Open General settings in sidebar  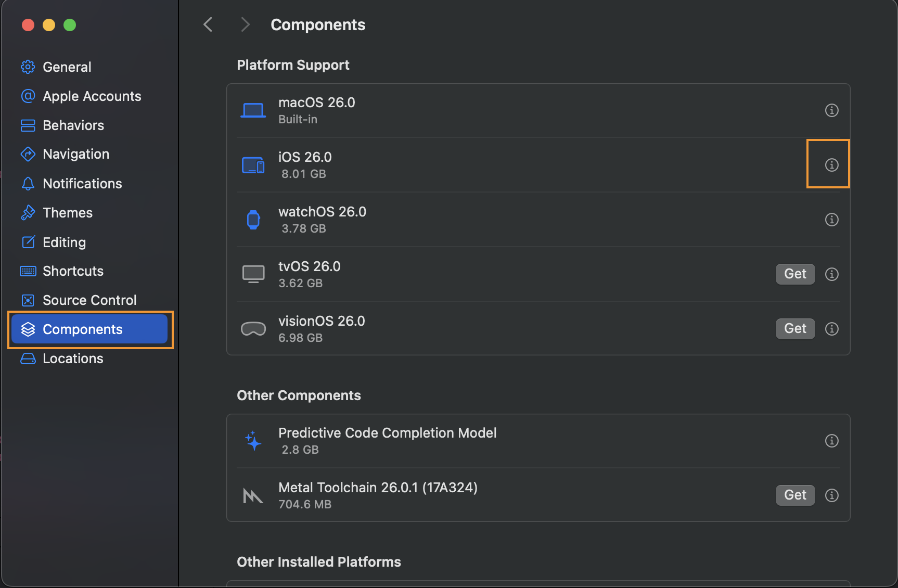[x=67, y=67]
